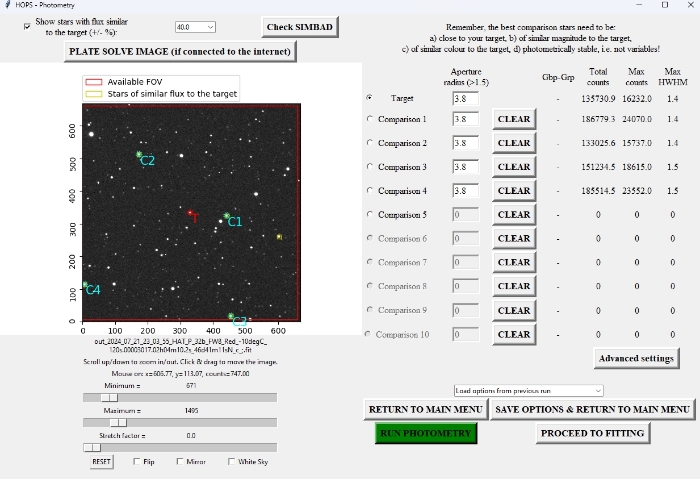Click the yellow similar-flux star marker
The width and height of the screenshot is (700, 479).
tap(279, 237)
